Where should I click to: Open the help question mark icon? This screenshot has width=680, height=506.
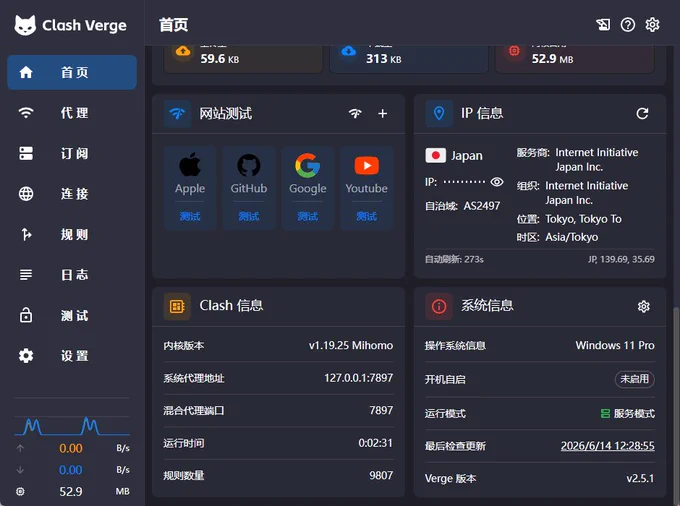point(628,25)
